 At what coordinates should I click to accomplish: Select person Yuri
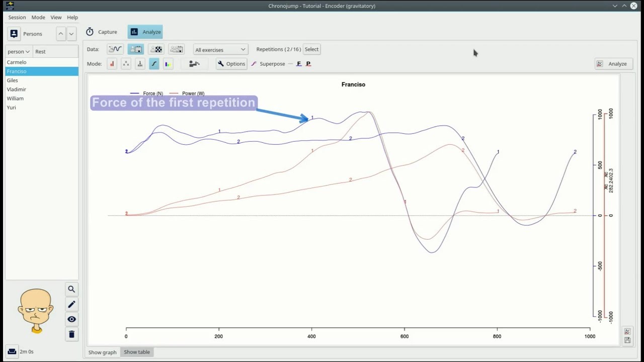click(x=42, y=108)
